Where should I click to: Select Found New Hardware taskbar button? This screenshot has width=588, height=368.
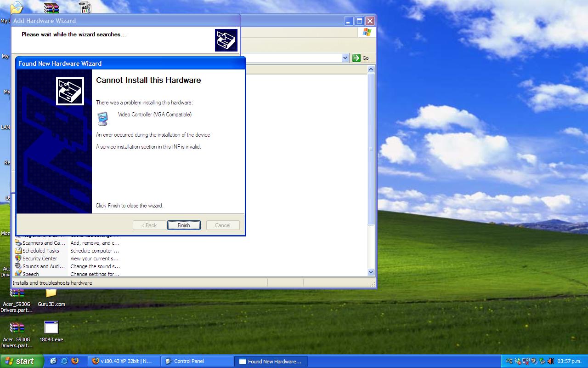tap(271, 361)
